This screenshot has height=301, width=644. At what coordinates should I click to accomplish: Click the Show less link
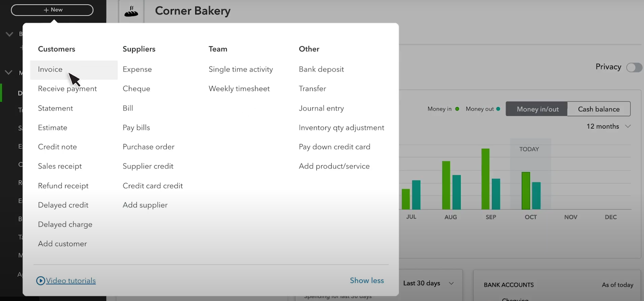pyautogui.click(x=366, y=280)
